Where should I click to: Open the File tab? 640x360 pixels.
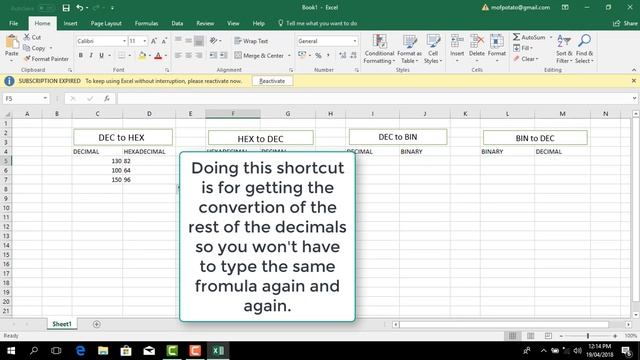tap(13, 23)
